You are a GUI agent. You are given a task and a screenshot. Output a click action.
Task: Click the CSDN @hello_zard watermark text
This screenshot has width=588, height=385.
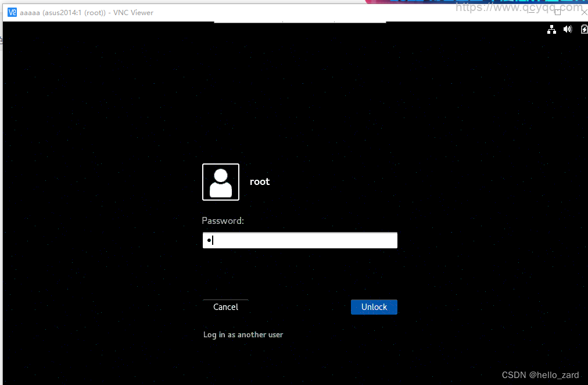(540, 375)
